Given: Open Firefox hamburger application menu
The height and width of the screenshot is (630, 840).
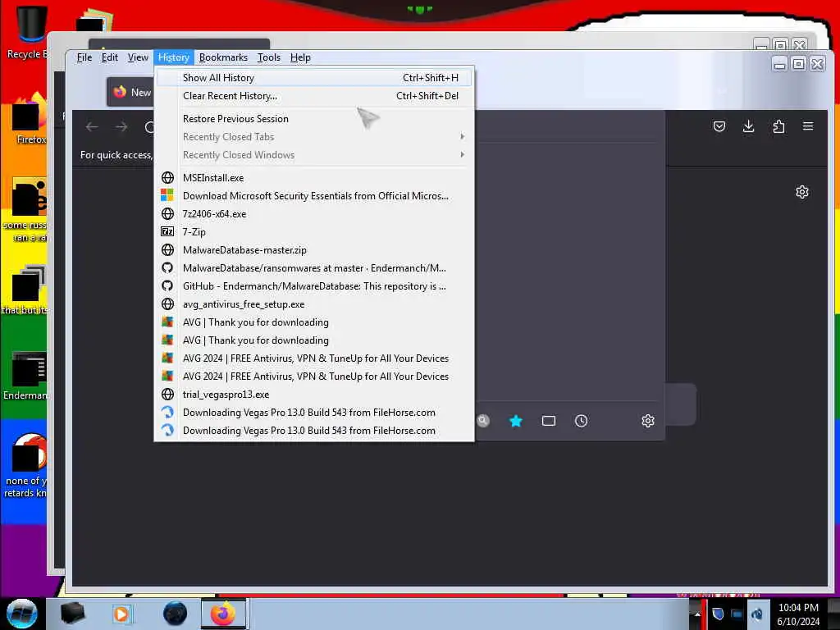Looking at the screenshot, I should tap(808, 126).
